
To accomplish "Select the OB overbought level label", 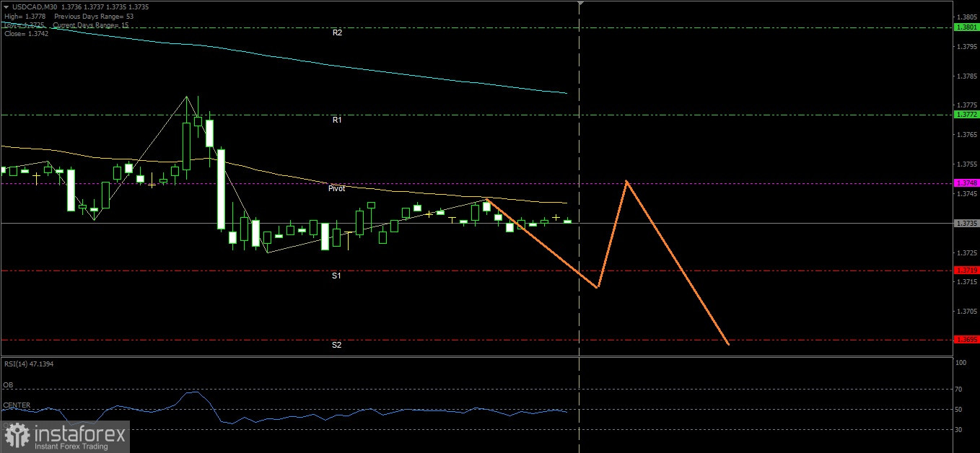I will (8, 385).
